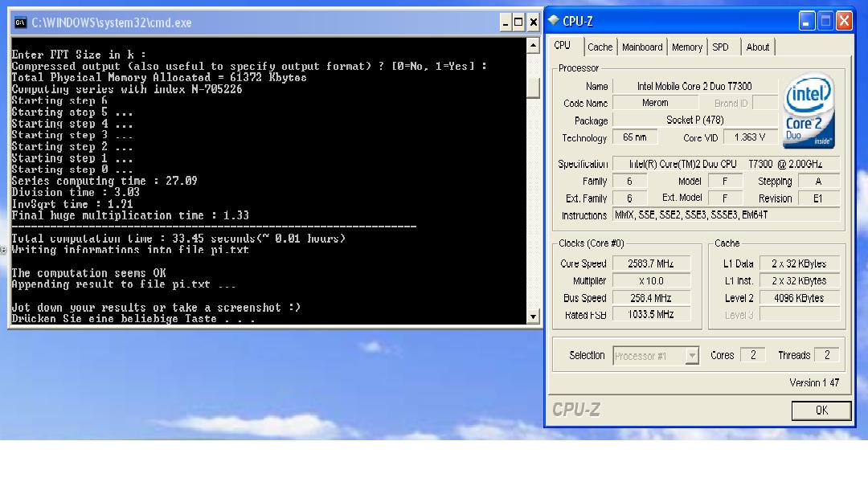Click the 'Series computing time : 27.09' line
This screenshot has width=868, height=482.
104,181
